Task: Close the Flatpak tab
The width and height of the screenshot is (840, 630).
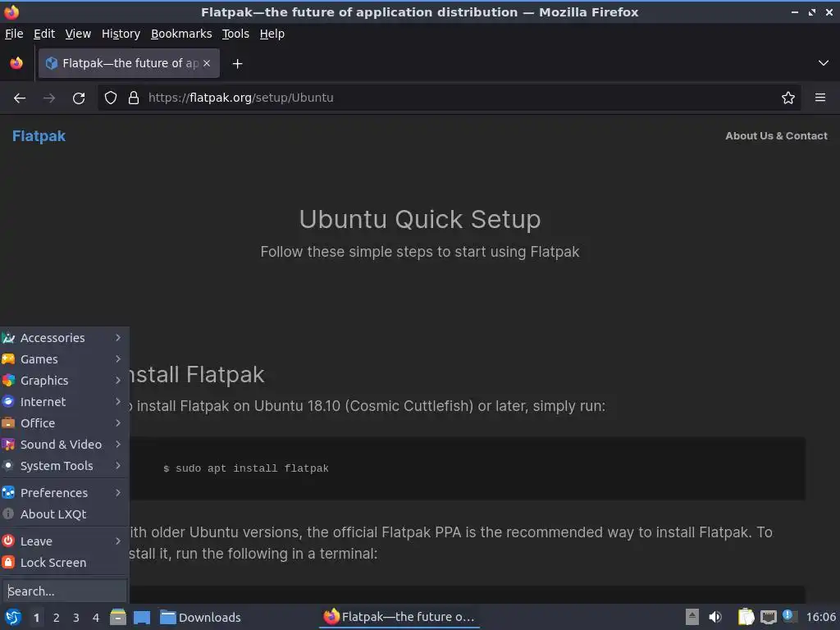Action: pos(207,63)
